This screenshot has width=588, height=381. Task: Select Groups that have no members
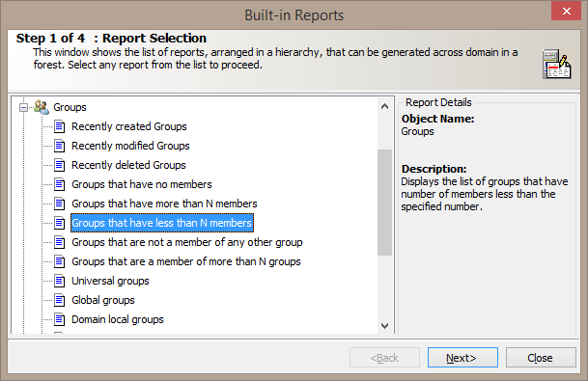(142, 184)
